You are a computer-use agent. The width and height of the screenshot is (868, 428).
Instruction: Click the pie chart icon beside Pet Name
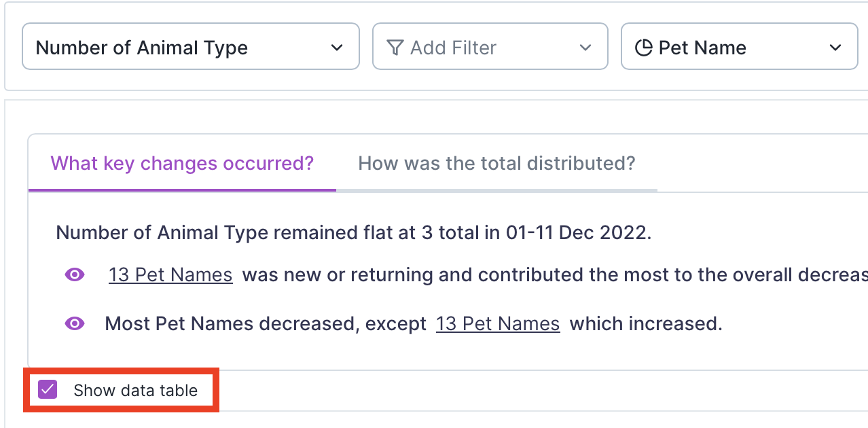point(643,48)
